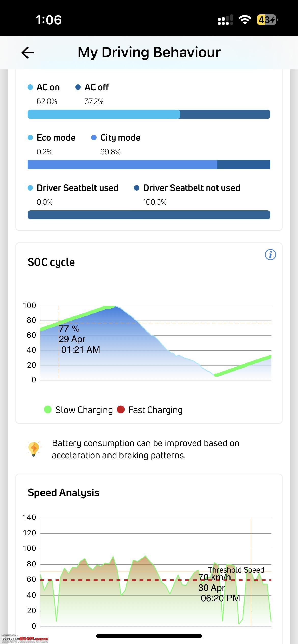Tap the Eco/City mode usage bar

pos(149,165)
